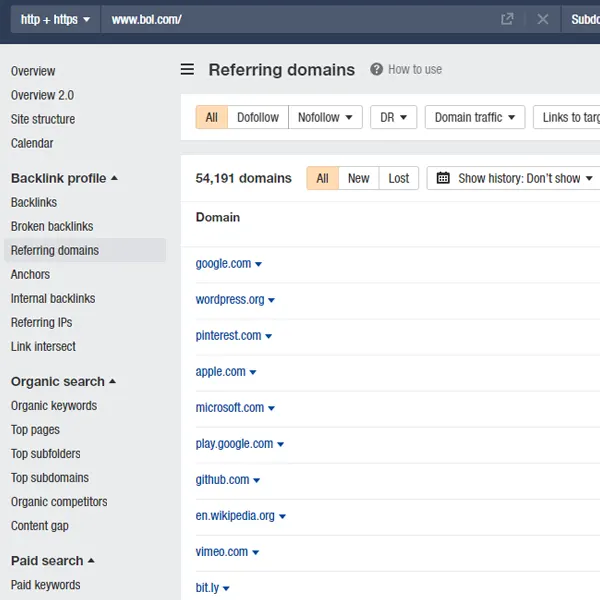Click the github.com domain link

(x=222, y=479)
